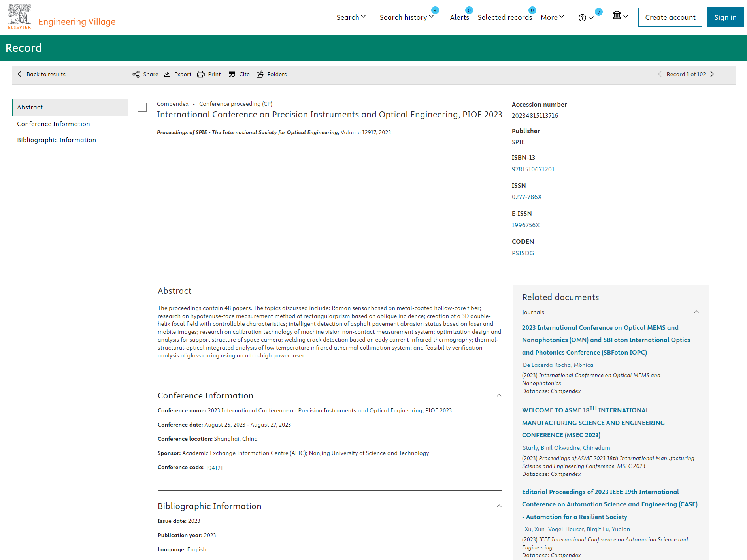747x560 pixels.
Task: Click the Alerts count badge
Action: (x=469, y=10)
